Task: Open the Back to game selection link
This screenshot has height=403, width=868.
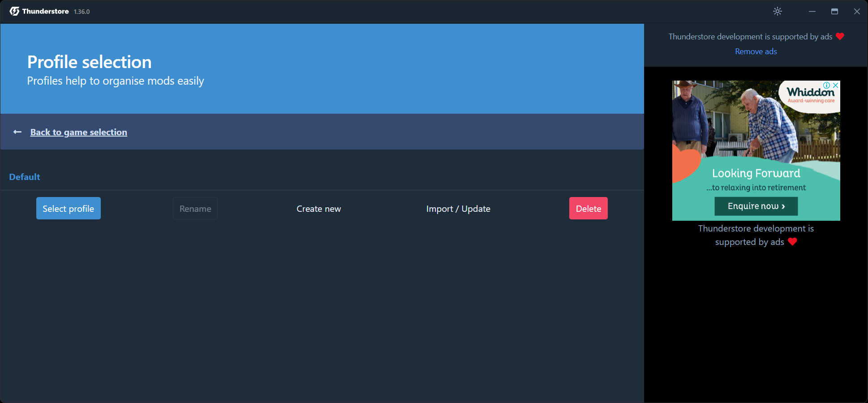Action: [x=79, y=132]
